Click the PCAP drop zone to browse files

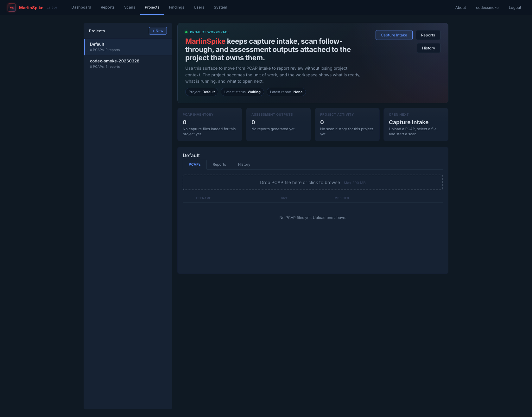tap(313, 183)
